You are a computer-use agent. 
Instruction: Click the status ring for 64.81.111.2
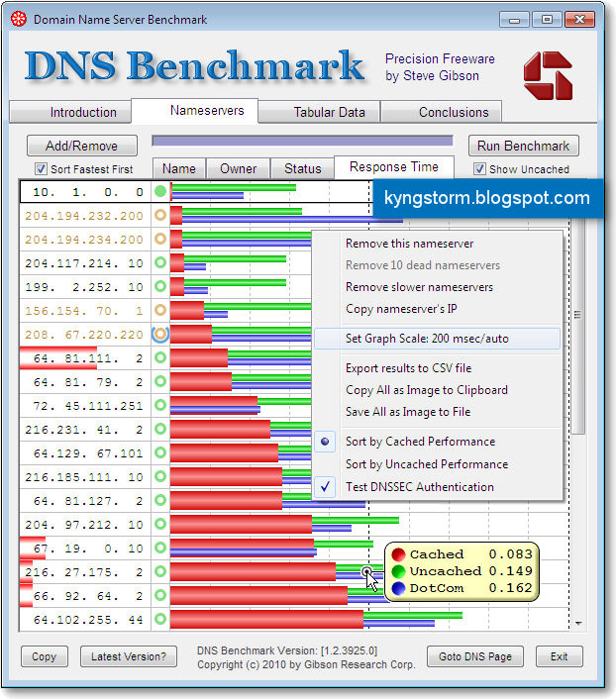[x=160, y=357]
